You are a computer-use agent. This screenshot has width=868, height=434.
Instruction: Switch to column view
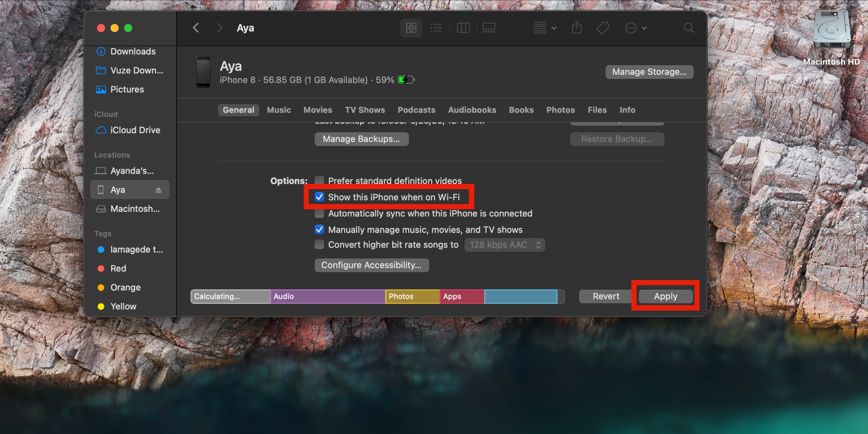[x=463, y=28]
